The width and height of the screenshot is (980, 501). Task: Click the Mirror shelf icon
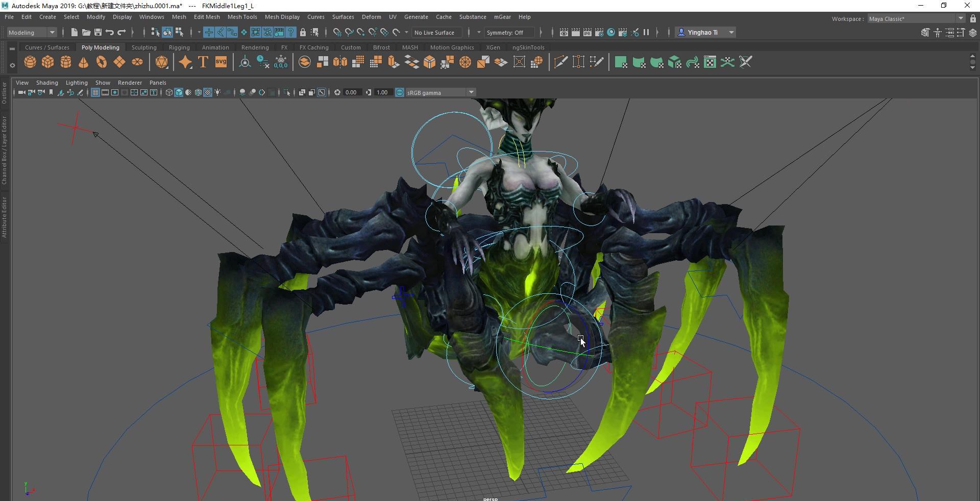point(340,62)
